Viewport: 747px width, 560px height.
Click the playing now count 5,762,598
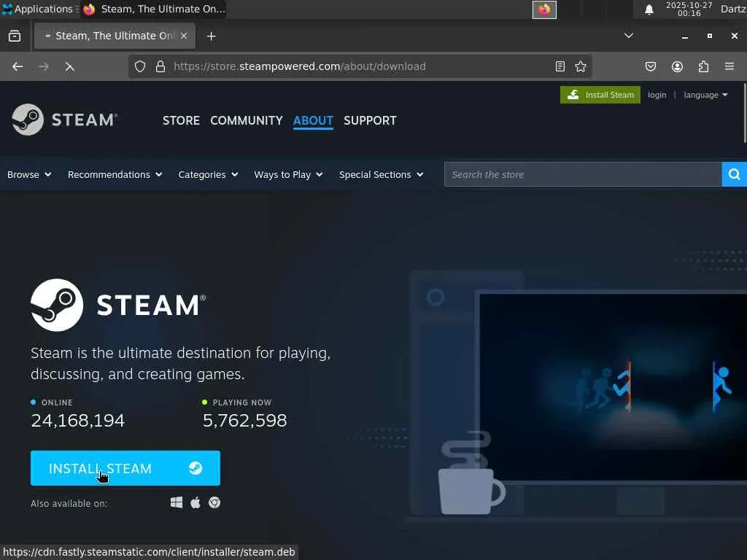[x=245, y=421]
